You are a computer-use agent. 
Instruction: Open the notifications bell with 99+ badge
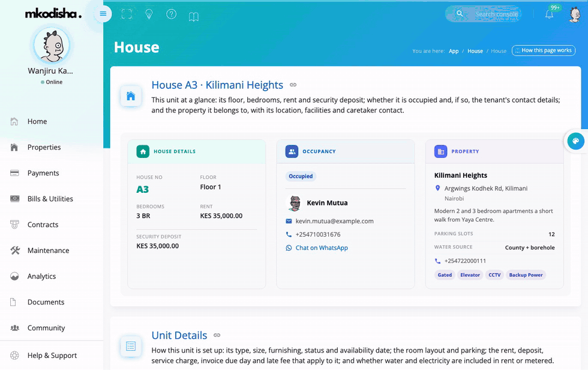tap(550, 14)
